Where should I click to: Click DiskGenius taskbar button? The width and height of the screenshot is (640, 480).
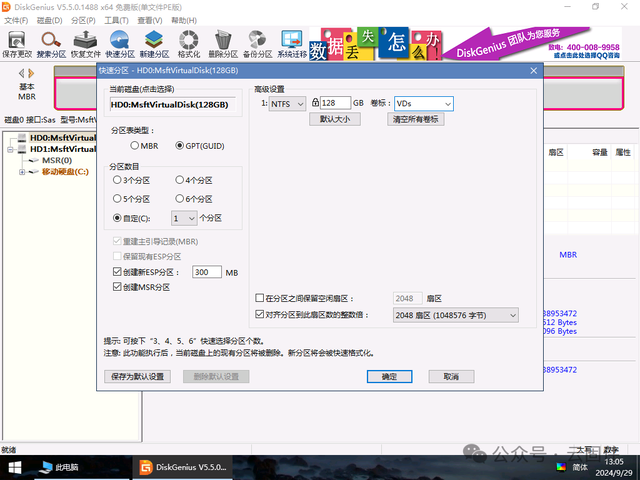182,467
